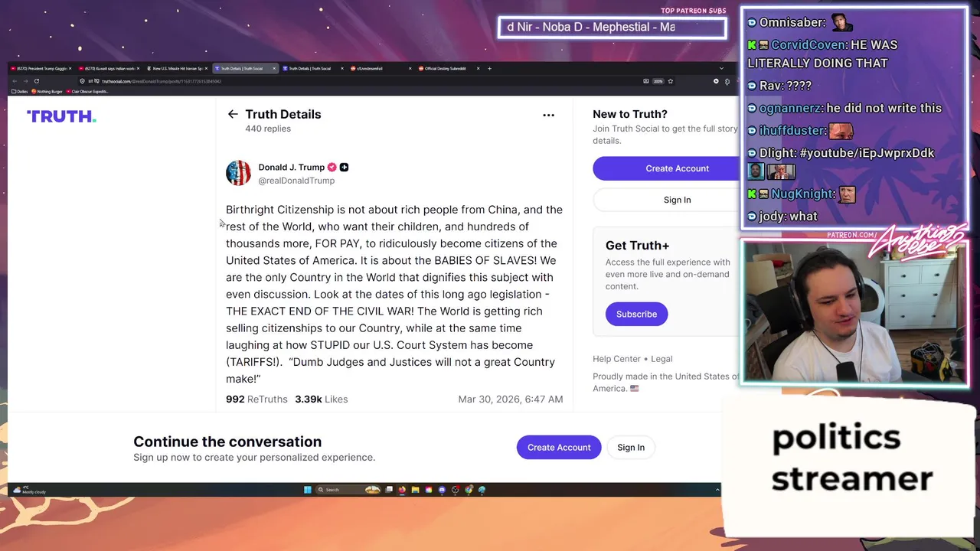Open the Donald J. Trump display name link

point(291,167)
